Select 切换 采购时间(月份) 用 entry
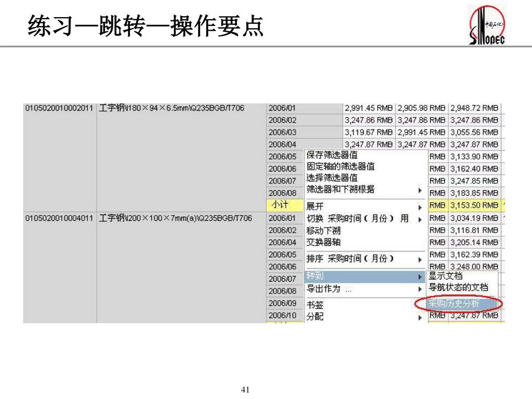 pyautogui.click(x=365, y=219)
